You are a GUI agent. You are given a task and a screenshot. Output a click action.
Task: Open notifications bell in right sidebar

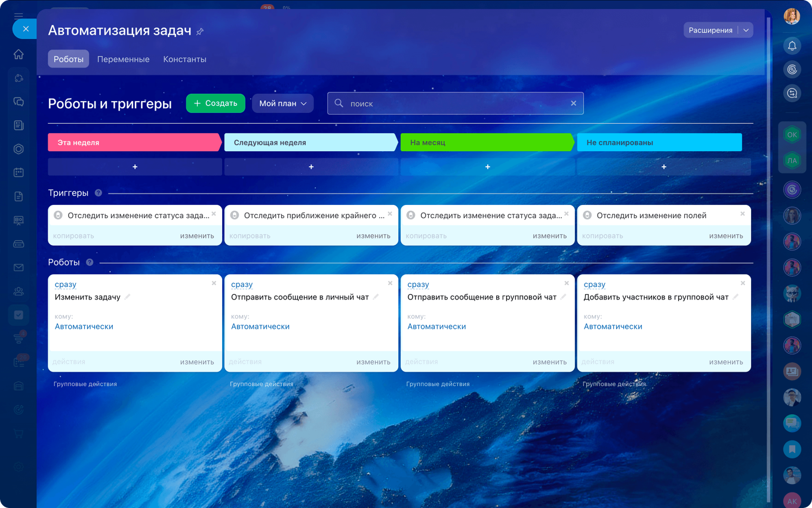(792, 46)
